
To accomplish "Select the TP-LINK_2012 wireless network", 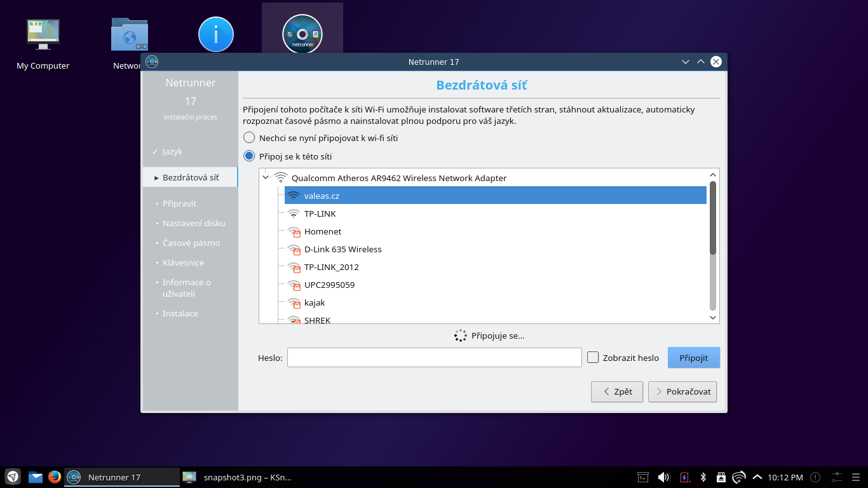I will 496,267.
